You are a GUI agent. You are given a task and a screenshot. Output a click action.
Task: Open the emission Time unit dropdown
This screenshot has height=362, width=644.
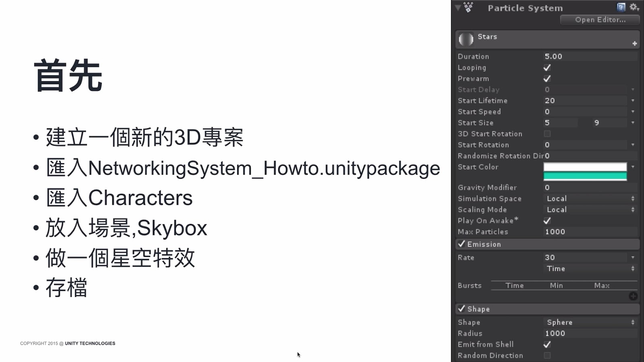[x=590, y=269]
